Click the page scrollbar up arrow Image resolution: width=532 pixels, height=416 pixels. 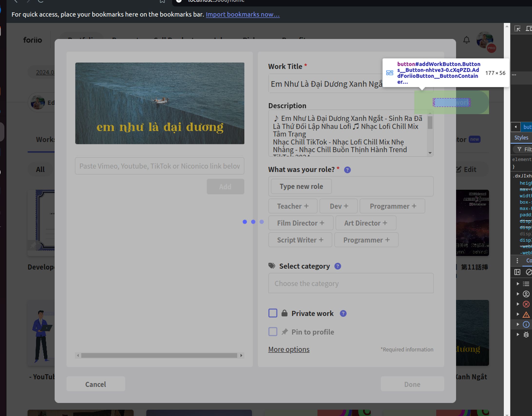pos(507,26)
